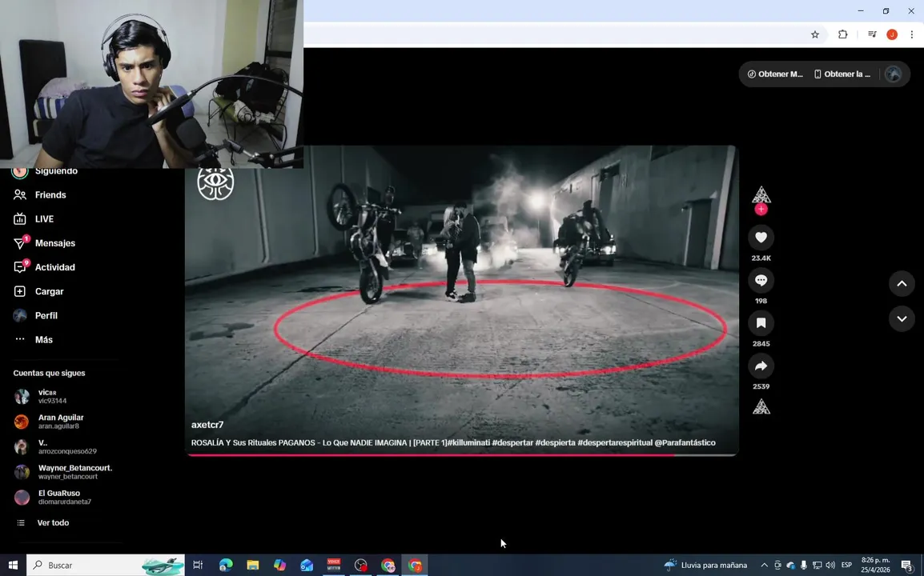Open the Chrome three-dot menu
This screenshot has width=924, height=576.
[x=912, y=34]
